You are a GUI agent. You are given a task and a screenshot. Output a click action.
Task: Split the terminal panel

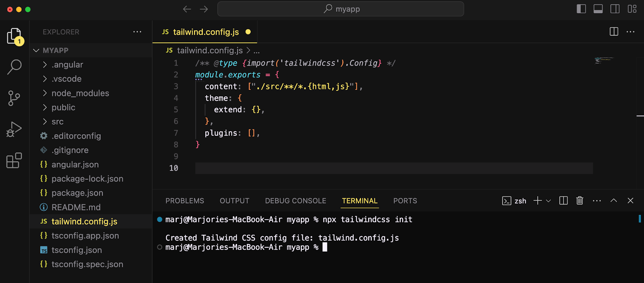563,201
